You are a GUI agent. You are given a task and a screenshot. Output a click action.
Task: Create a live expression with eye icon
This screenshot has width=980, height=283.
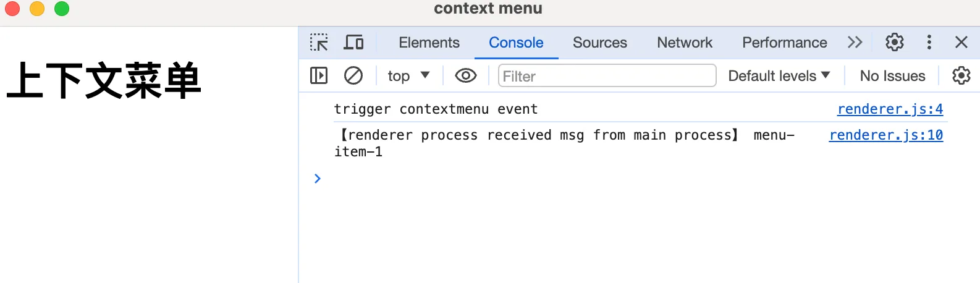[465, 76]
